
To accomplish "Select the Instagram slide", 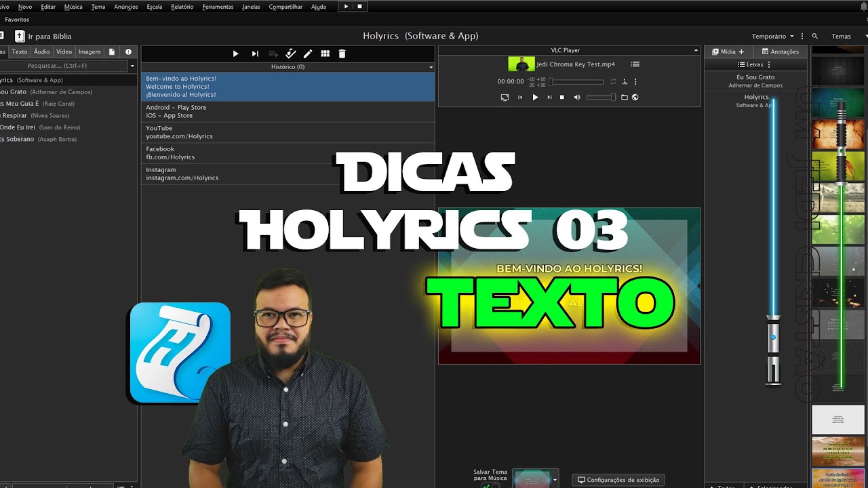I will [288, 174].
